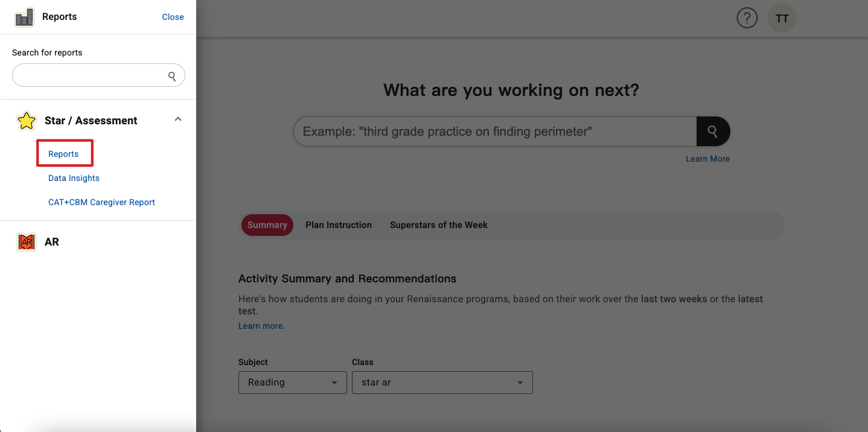868x432 pixels.
Task: Click the yellow Star Assessment icon
Action: point(27,121)
